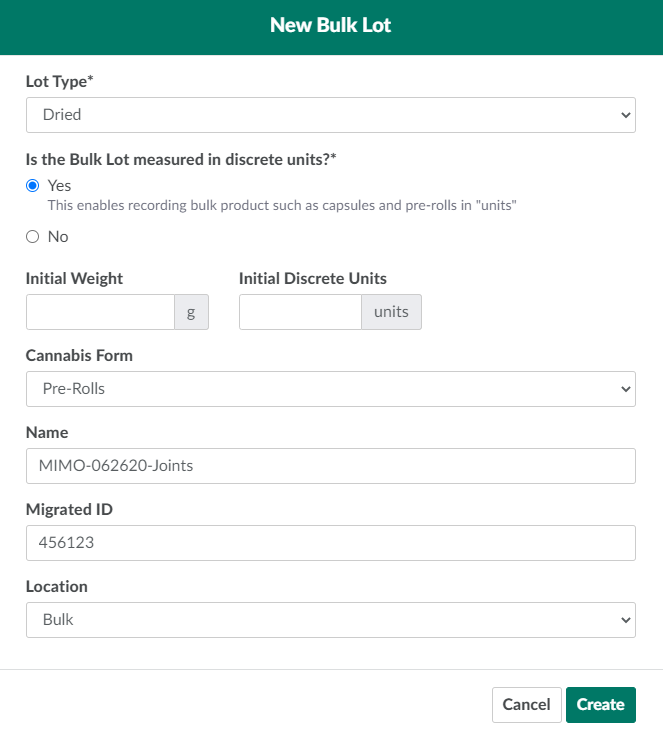This screenshot has height=735, width=663.
Task: Click the 'Migrated ID' field label
Action: 69,510
